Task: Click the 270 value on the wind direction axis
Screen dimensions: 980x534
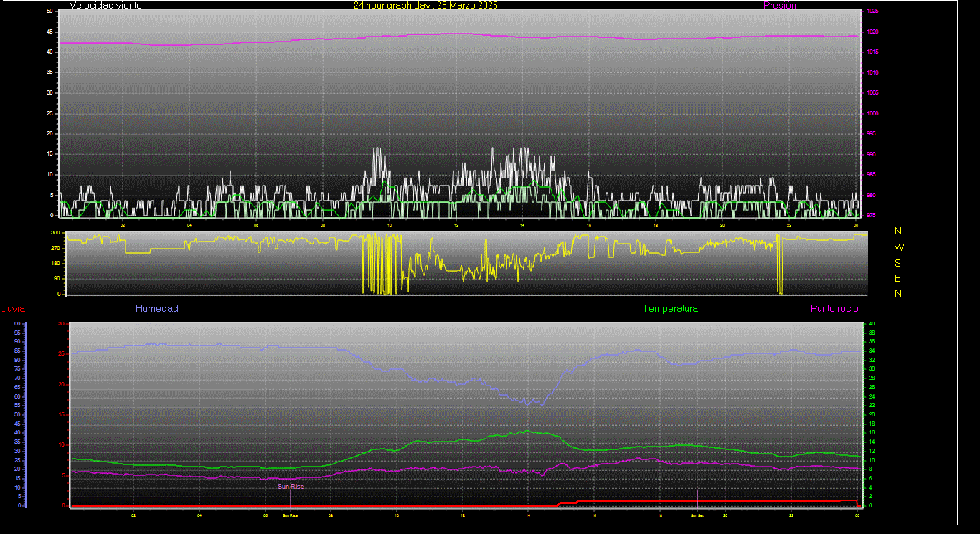Action: click(55, 248)
